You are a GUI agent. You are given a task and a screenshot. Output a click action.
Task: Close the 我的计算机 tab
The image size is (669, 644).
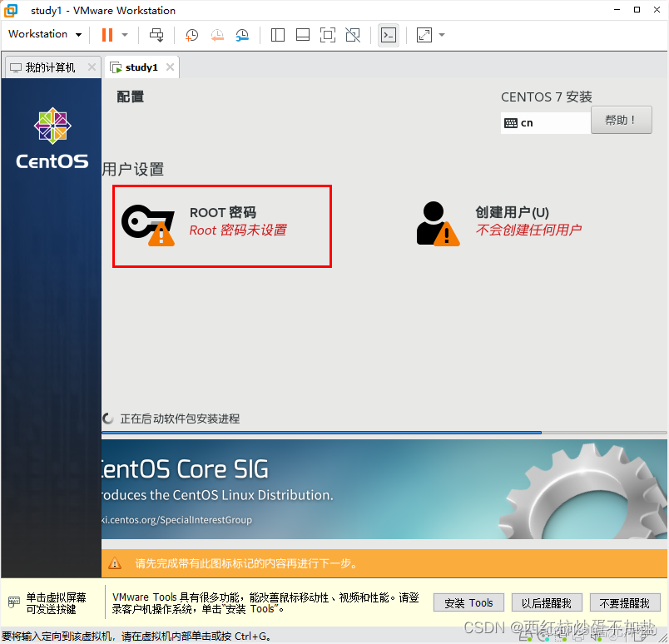pyautogui.click(x=92, y=67)
